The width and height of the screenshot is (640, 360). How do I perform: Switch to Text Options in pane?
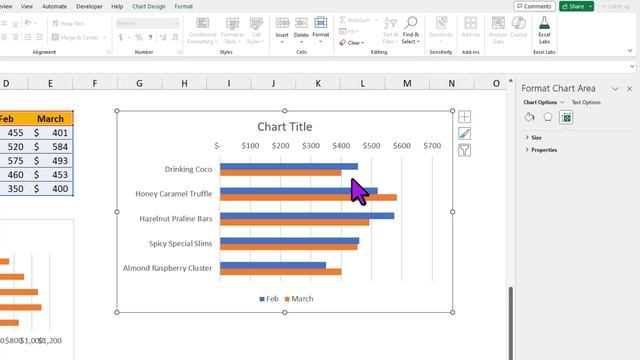click(586, 102)
